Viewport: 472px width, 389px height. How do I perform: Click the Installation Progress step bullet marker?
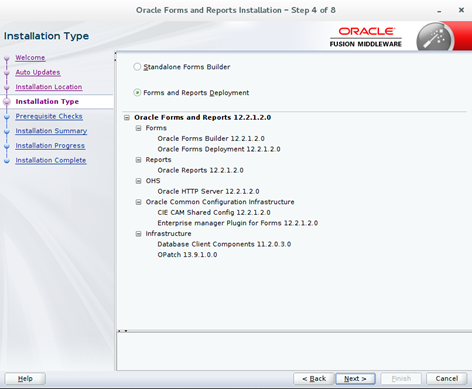pos(7,146)
